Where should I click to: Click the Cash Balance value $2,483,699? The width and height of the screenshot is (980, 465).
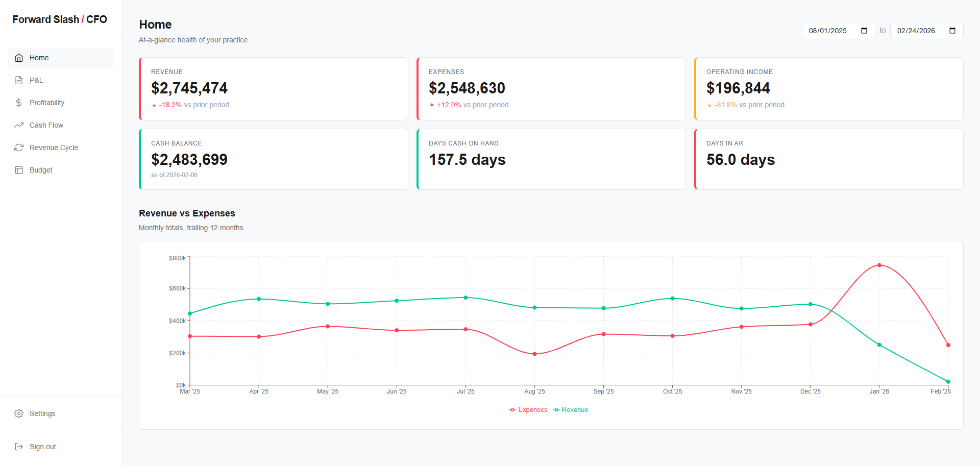pyautogui.click(x=189, y=160)
